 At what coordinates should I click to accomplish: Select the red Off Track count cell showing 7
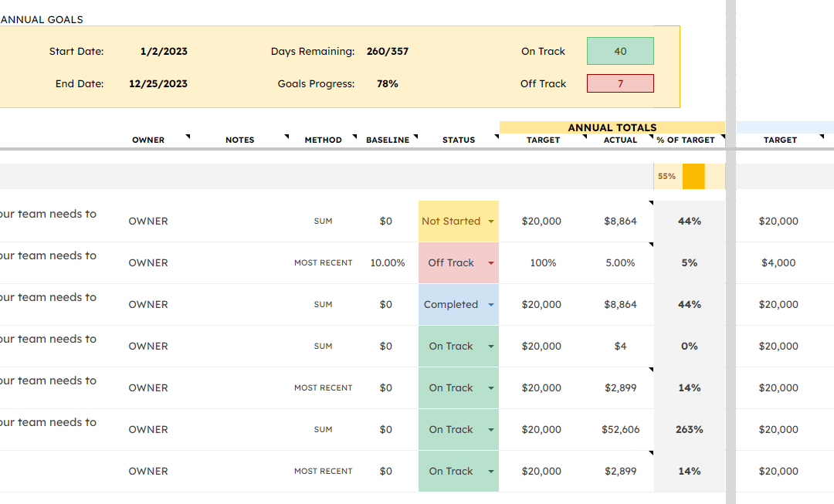(620, 83)
